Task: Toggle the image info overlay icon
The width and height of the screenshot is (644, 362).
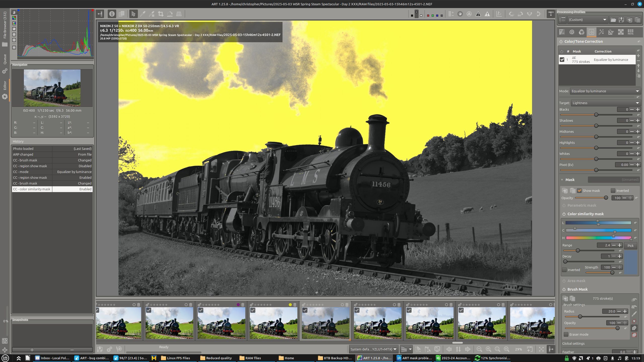Action: pos(112,14)
